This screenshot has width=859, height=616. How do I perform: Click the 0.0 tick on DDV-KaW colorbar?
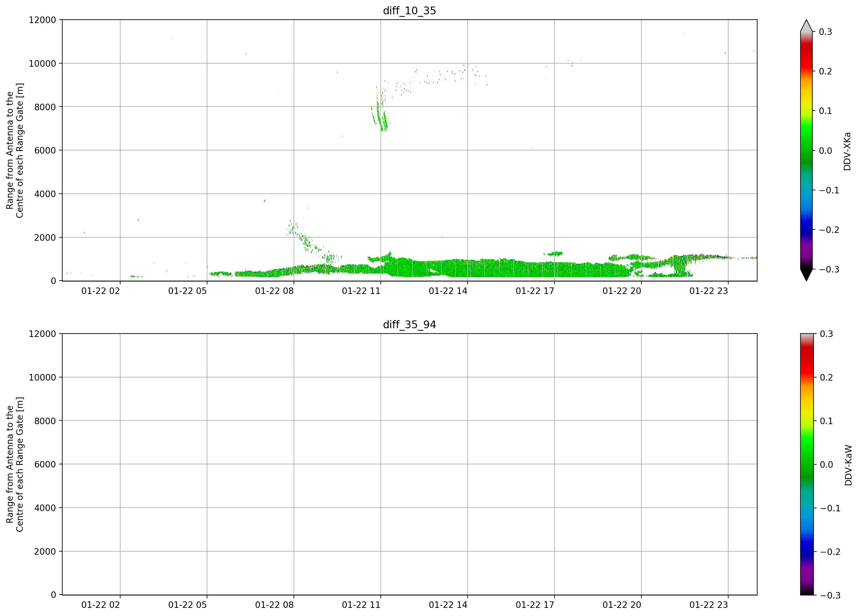click(x=826, y=464)
